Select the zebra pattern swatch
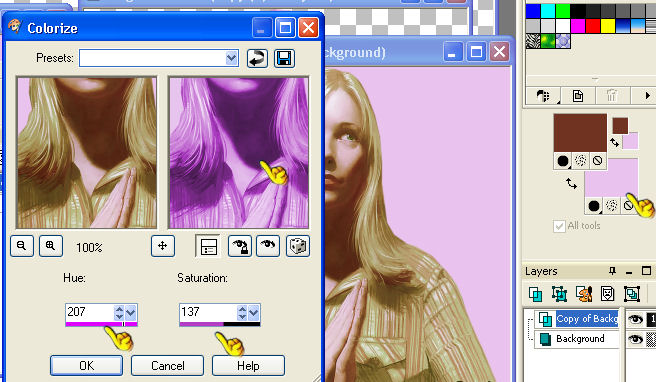The height and width of the screenshot is (382, 656). coord(533,41)
